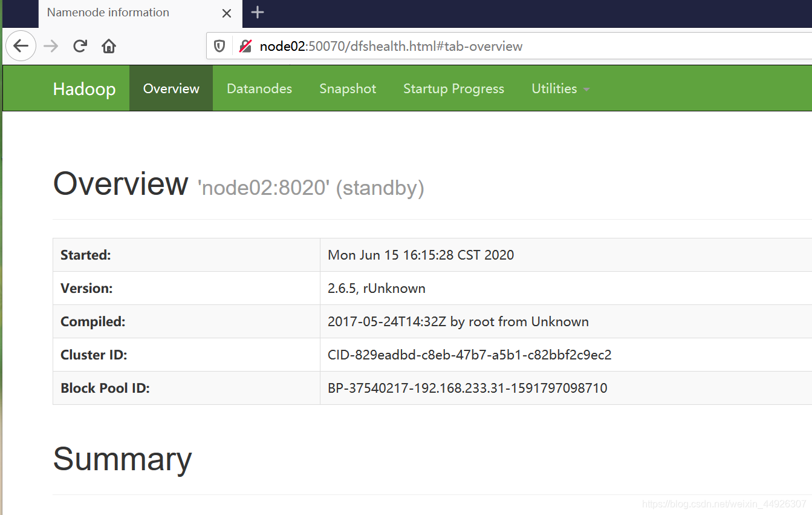Screen dimensions: 812x515
Task: Click the 'node02:8020' (standby) text
Action: click(x=311, y=188)
